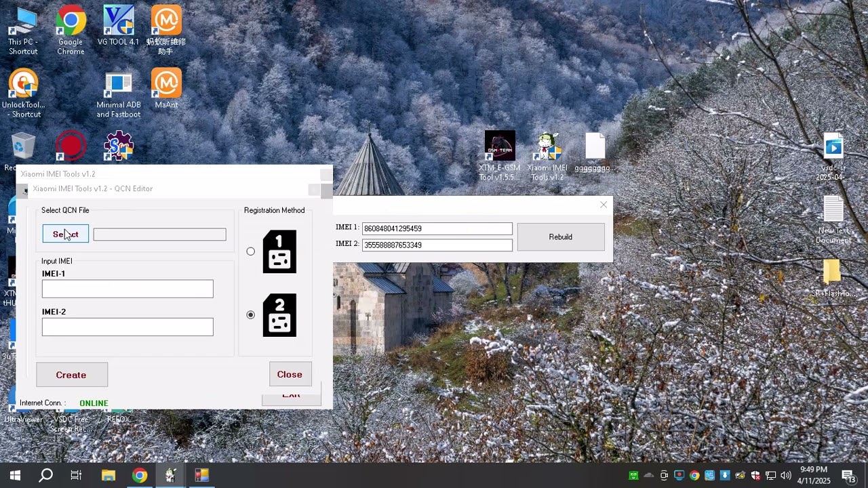Open the red record circle desktop shortcut
The height and width of the screenshot is (488, 868).
(71, 146)
